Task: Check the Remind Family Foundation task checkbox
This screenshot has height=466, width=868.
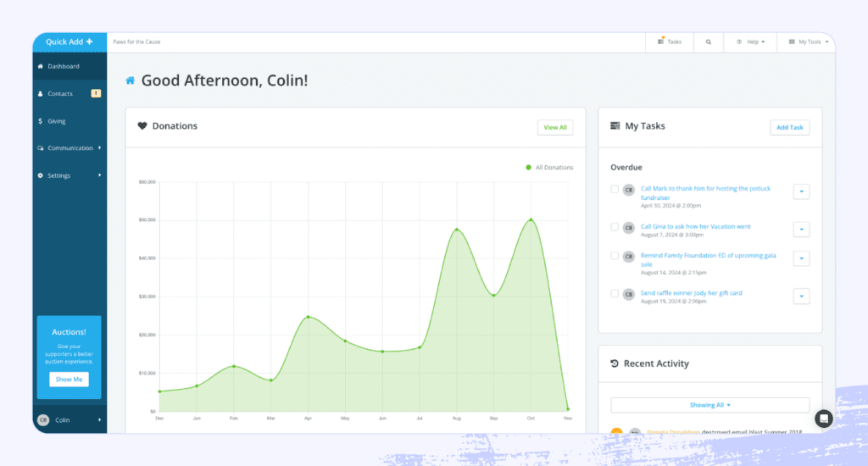Action: (615, 256)
